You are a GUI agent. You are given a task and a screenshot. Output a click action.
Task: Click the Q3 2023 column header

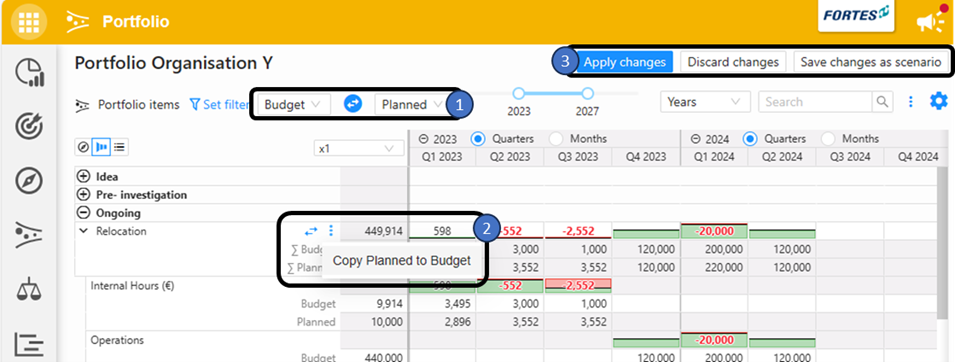click(x=578, y=157)
